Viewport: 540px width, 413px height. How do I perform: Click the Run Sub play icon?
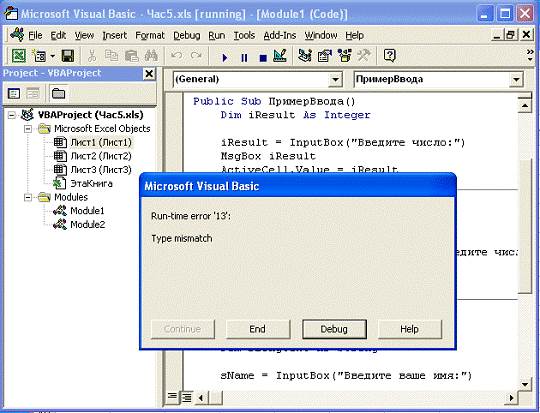(x=225, y=57)
